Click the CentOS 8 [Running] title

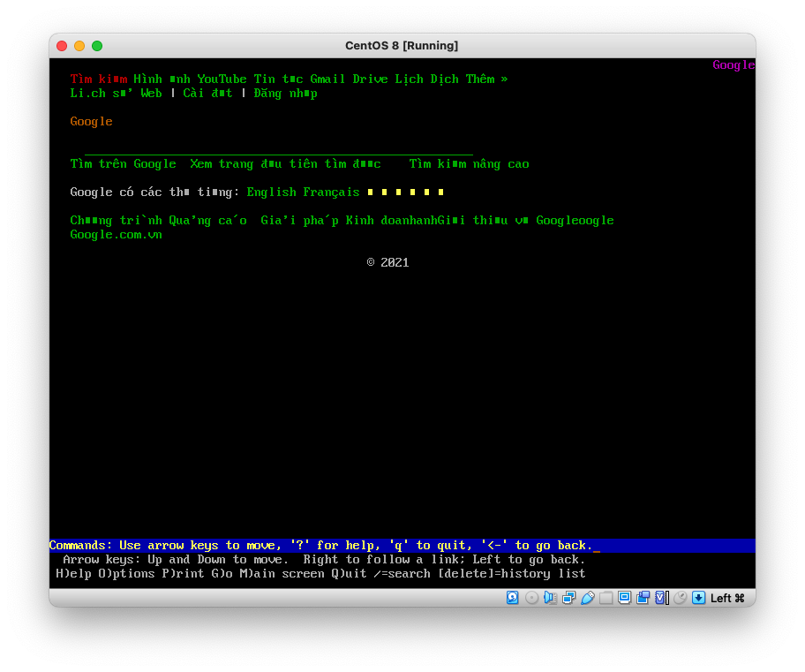(x=402, y=46)
